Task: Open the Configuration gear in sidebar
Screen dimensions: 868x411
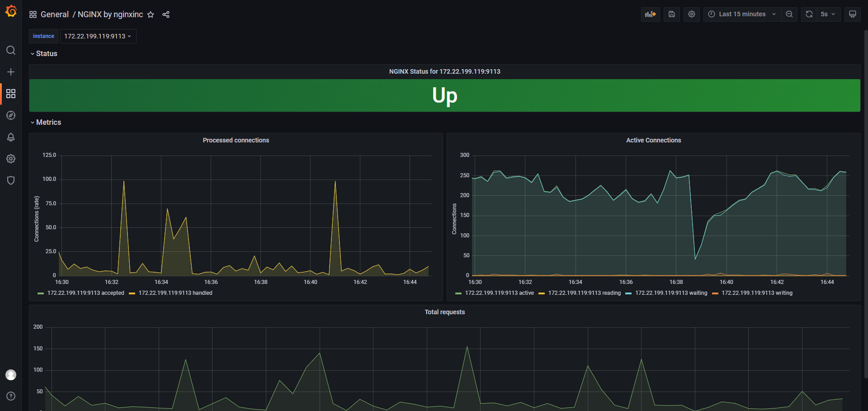Action: click(11, 159)
